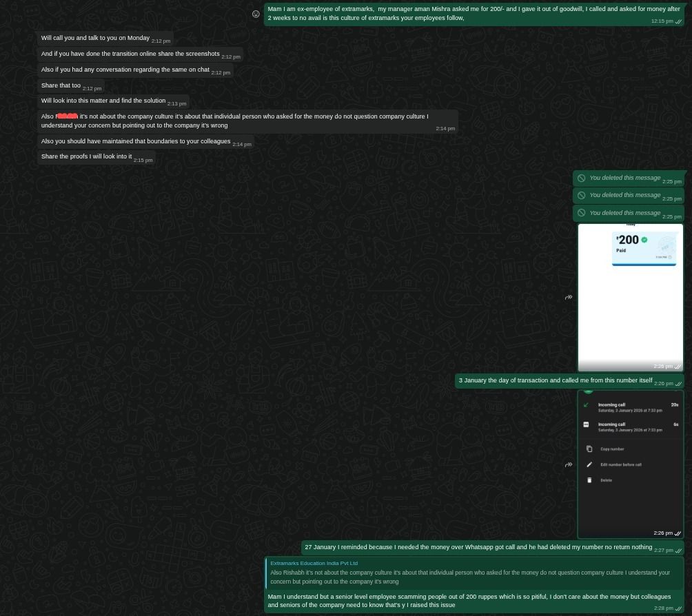This screenshot has height=616, width=692.
Task: Click "Share the proofs I will look into it" message
Action: (x=86, y=156)
